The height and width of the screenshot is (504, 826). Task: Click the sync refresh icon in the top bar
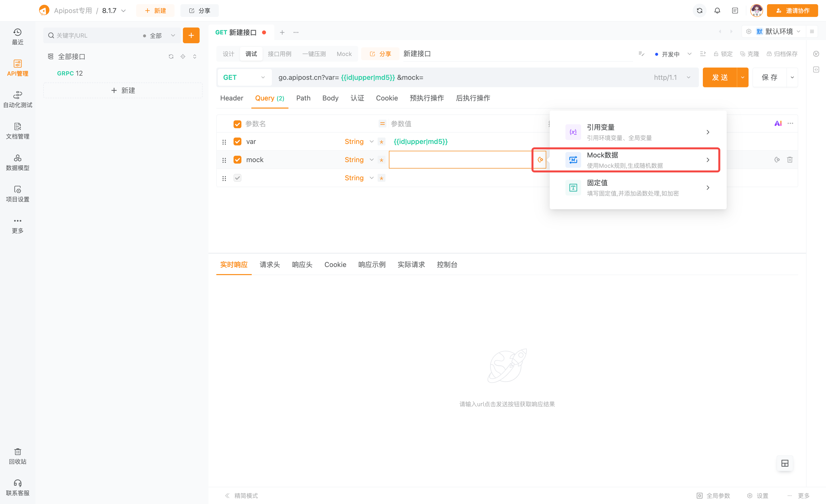[699, 11]
